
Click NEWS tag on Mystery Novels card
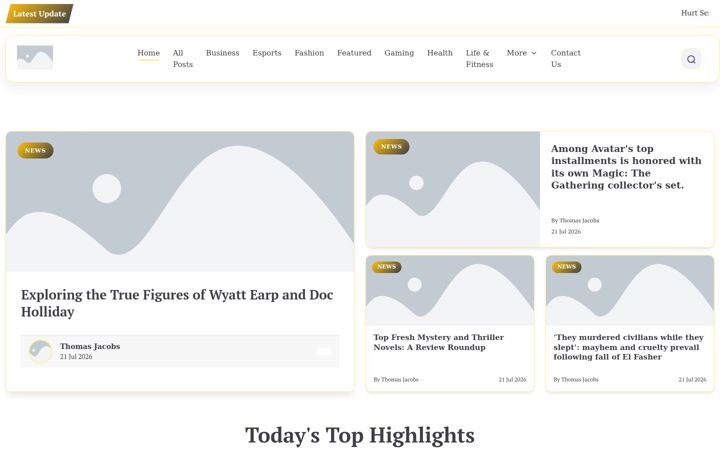tap(387, 267)
